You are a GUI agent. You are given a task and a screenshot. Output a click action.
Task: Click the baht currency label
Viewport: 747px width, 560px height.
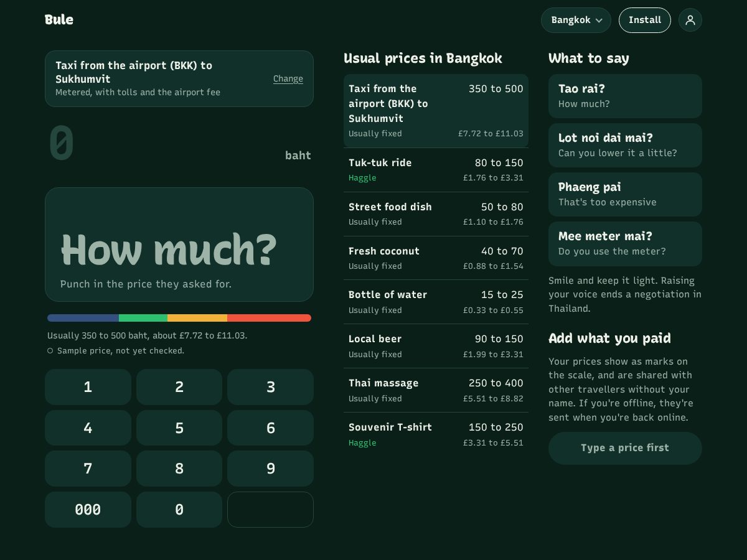pos(298,156)
